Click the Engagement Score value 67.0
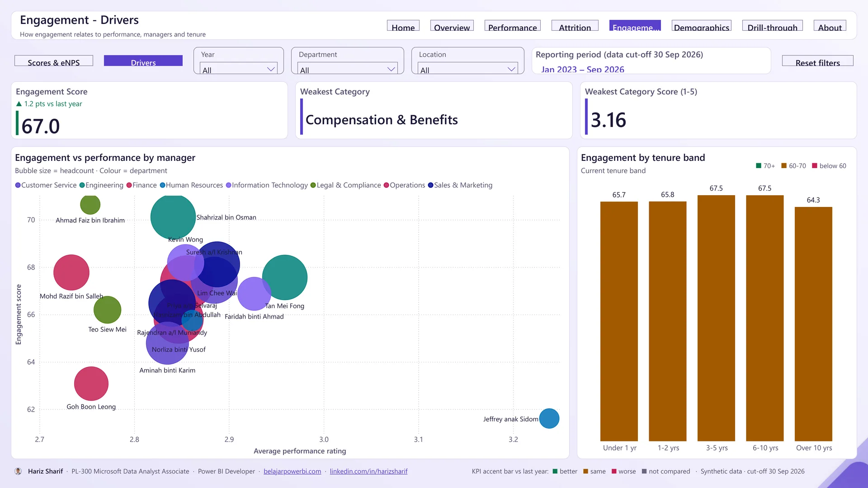 coord(41,126)
